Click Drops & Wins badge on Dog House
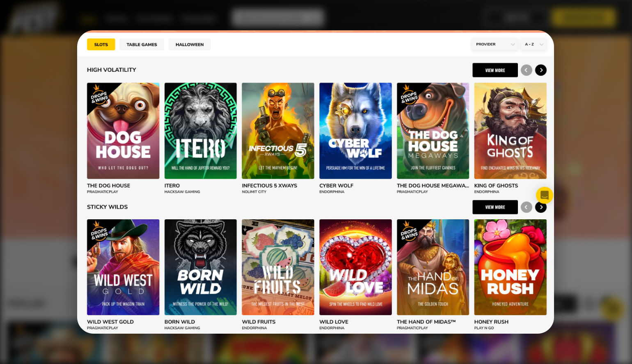 coord(98,95)
